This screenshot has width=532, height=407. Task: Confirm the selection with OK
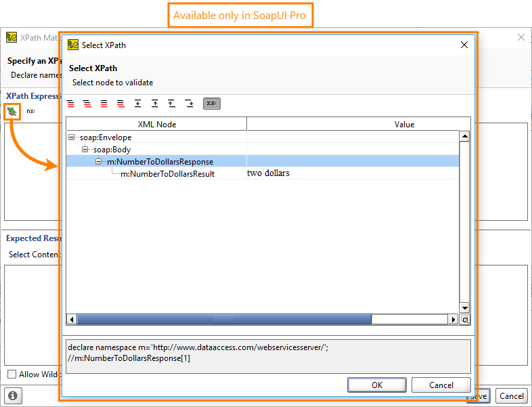[377, 385]
